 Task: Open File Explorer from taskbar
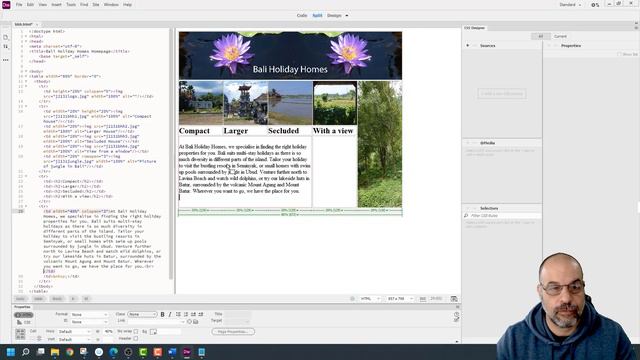(x=55, y=352)
